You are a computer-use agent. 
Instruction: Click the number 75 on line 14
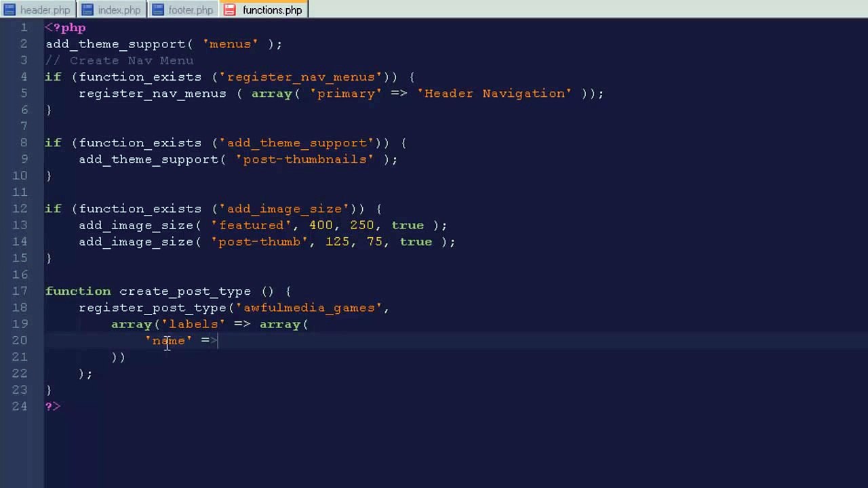click(x=374, y=242)
